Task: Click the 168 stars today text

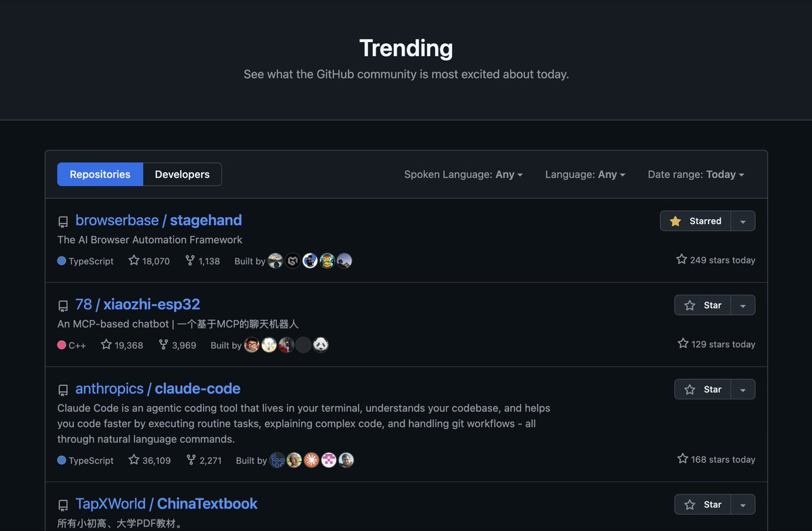Action: (x=717, y=459)
